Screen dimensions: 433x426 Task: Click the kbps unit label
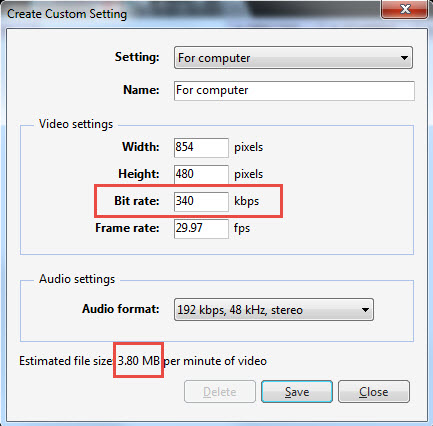pos(246,202)
